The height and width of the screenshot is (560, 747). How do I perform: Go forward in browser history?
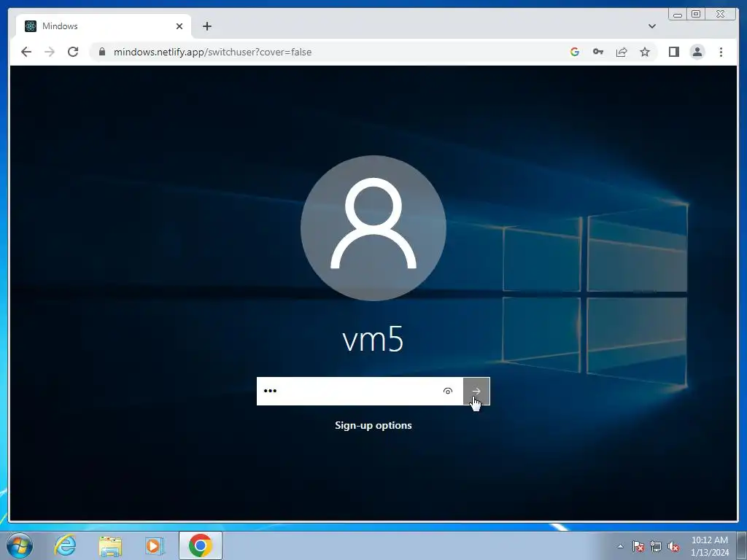[50, 52]
